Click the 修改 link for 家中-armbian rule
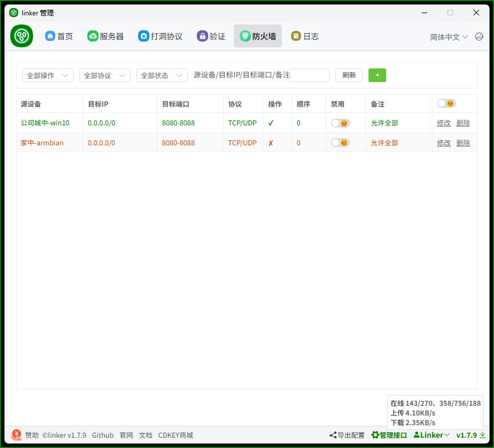Screen dimensions: 494x448 [x=444, y=142]
